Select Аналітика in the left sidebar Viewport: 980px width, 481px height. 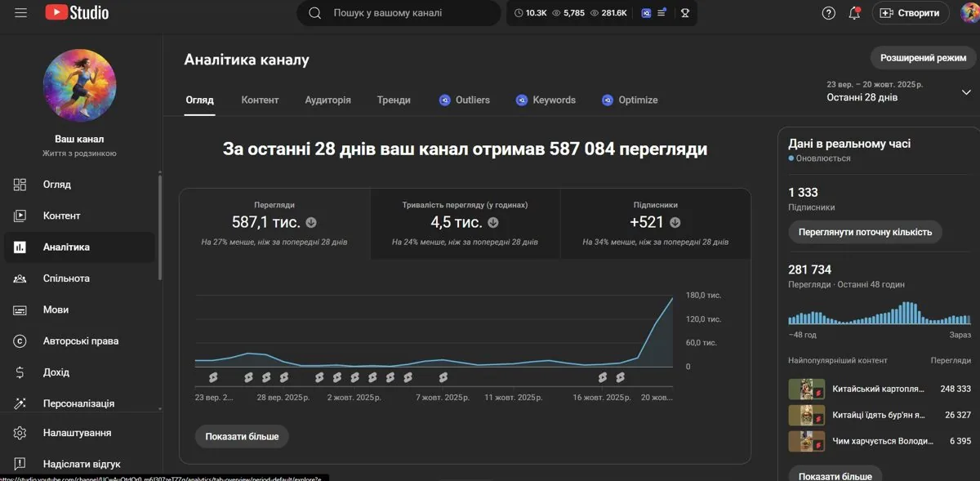(x=79, y=247)
